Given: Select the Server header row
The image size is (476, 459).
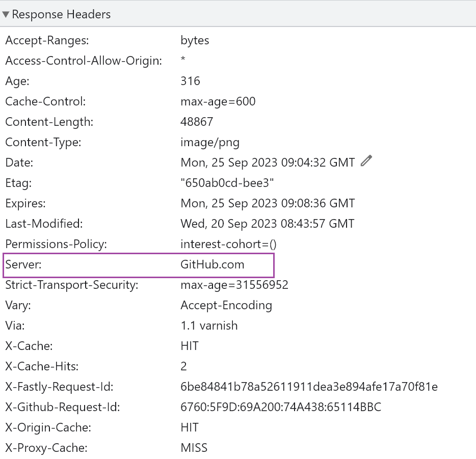Looking at the screenshot, I should (x=139, y=265).
